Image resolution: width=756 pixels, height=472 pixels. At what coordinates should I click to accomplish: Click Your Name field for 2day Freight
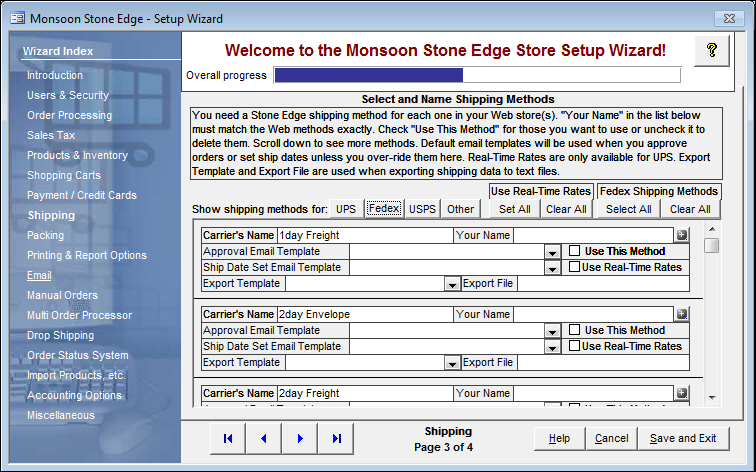[594, 393]
